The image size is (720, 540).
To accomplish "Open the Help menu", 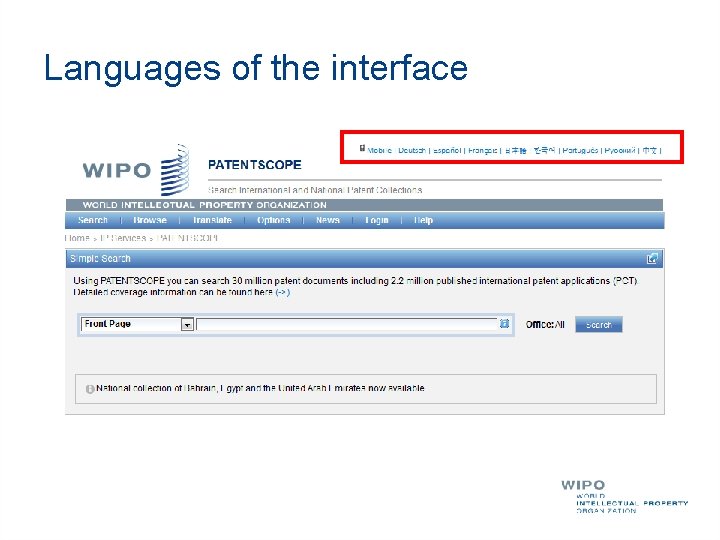I will [423, 220].
